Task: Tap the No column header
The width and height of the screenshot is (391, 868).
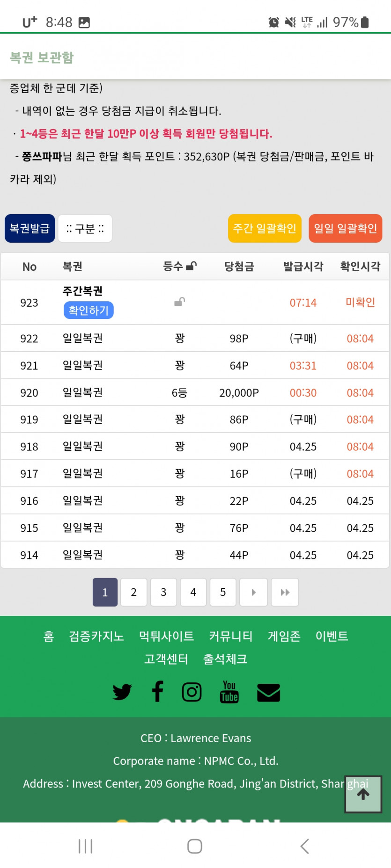Action: click(30, 267)
